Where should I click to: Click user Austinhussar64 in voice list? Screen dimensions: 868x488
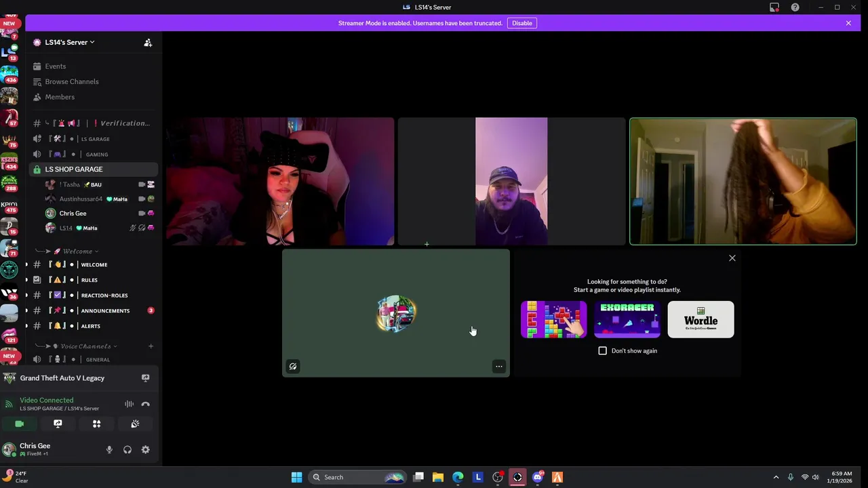pyautogui.click(x=98, y=199)
